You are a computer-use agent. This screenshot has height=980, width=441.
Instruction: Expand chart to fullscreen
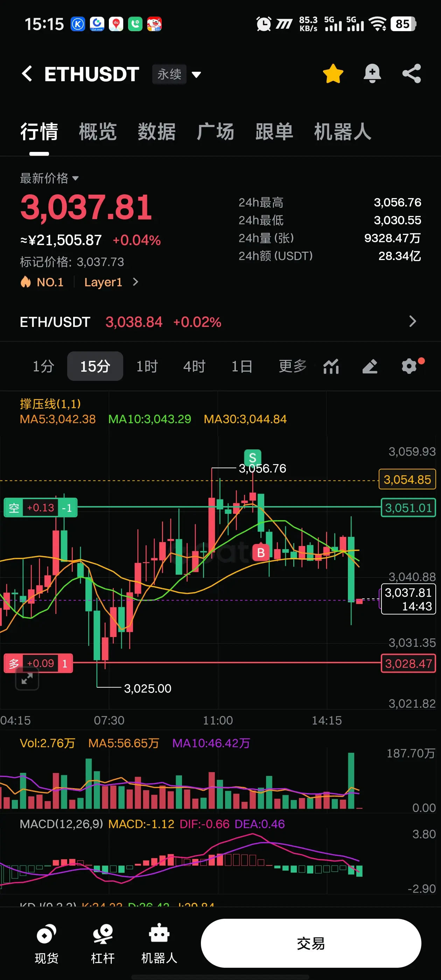pyautogui.click(x=27, y=679)
